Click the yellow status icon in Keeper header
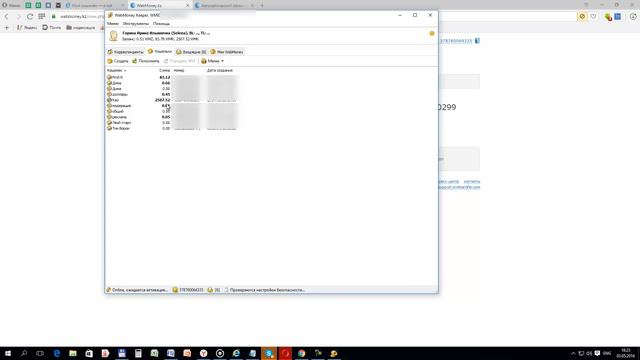The width and height of the screenshot is (640, 360). [x=432, y=33]
